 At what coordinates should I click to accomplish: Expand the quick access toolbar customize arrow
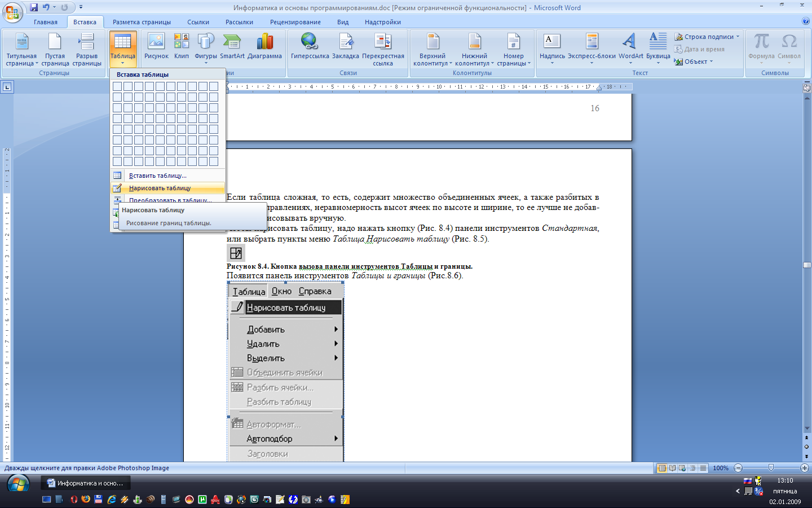pyautogui.click(x=81, y=7)
